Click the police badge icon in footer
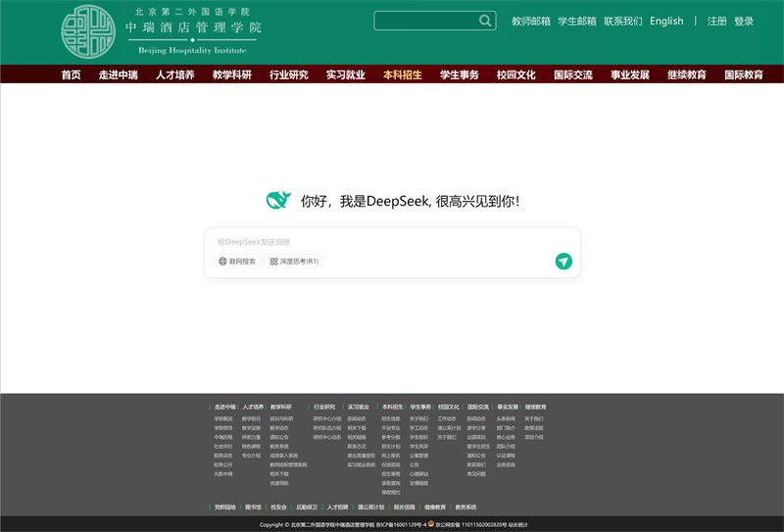Screen dimensions: 784x532 (x=431, y=523)
